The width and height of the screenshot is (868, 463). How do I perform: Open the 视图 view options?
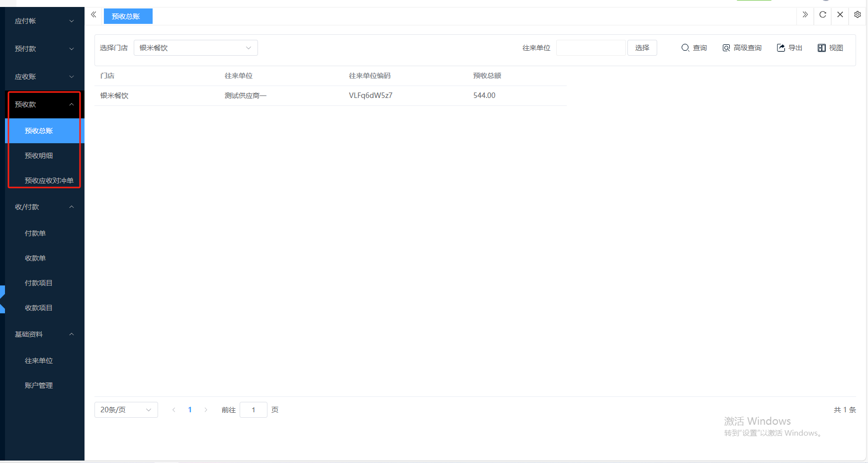pos(830,48)
